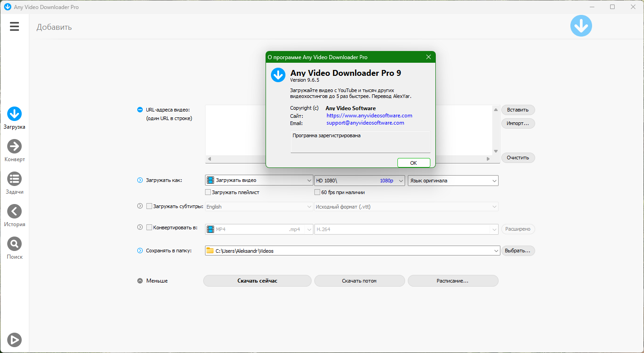Open the HD 1080 quality dropdown
Image resolution: width=644 pixels, height=353 pixels.
pyautogui.click(x=359, y=181)
